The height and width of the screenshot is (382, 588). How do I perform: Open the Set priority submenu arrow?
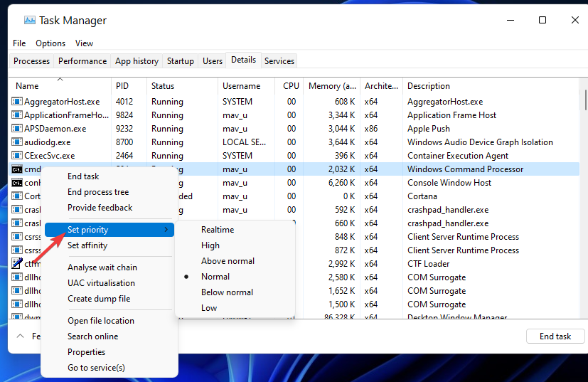[166, 230]
